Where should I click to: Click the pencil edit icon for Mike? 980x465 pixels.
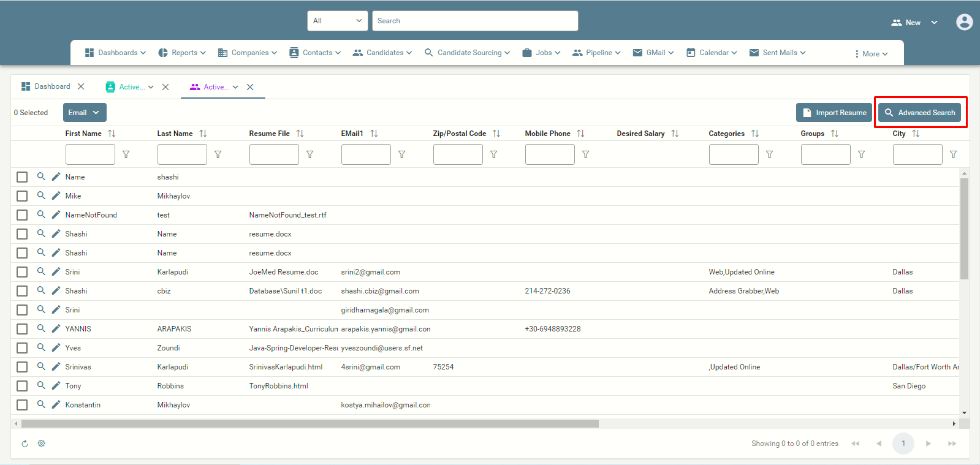[56, 195]
